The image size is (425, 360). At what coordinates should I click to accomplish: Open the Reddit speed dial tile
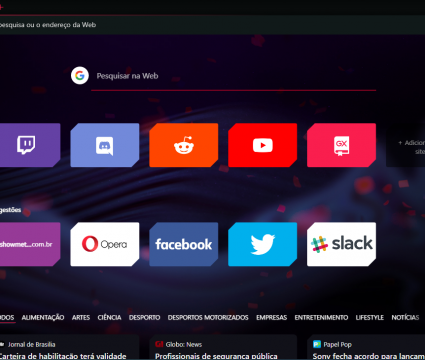184,145
